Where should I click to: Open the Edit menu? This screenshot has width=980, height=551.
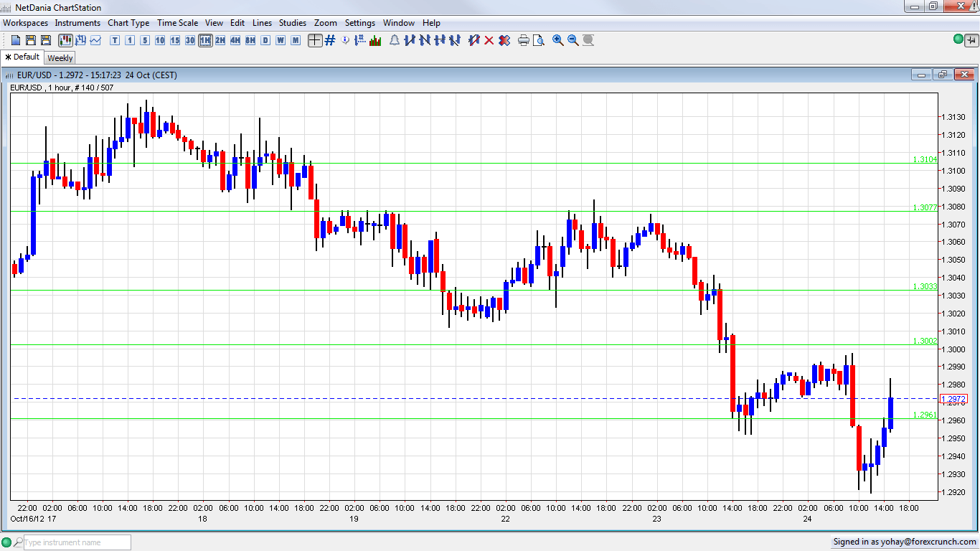tap(237, 23)
